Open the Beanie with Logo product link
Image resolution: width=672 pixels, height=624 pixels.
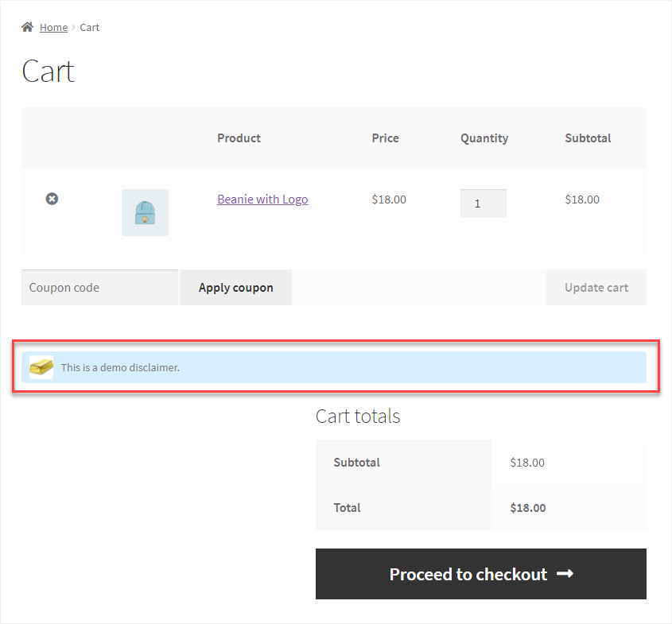coord(262,200)
